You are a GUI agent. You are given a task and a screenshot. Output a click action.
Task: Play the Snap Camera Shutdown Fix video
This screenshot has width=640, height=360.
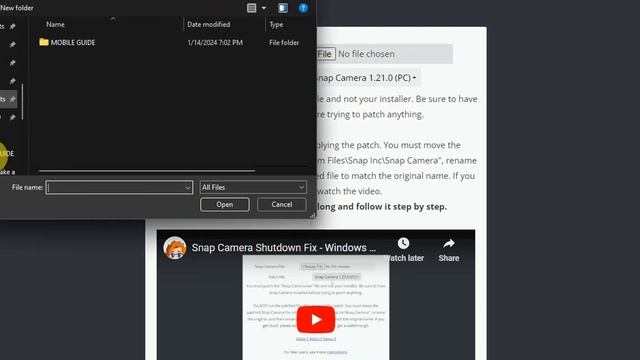point(316,319)
